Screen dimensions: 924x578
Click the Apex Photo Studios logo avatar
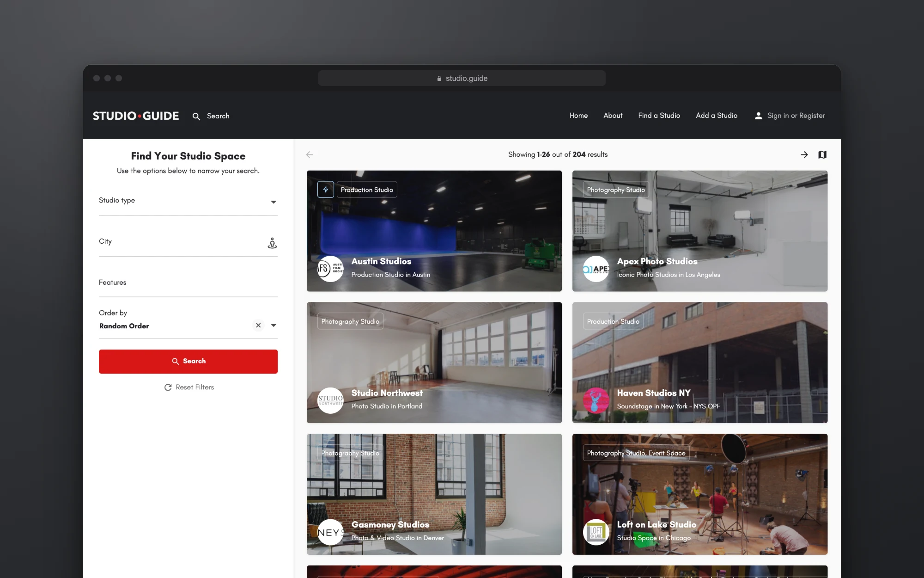coord(596,269)
